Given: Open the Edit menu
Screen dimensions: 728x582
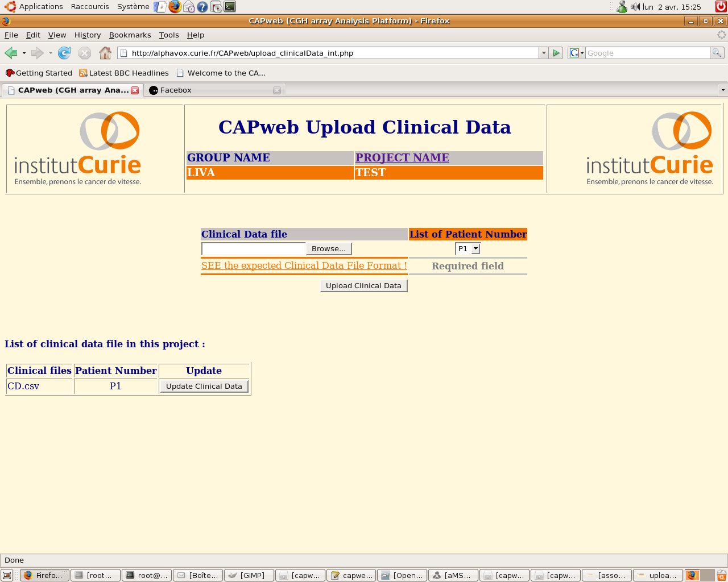Looking at the screenshot, I should (x=33, y=35).
